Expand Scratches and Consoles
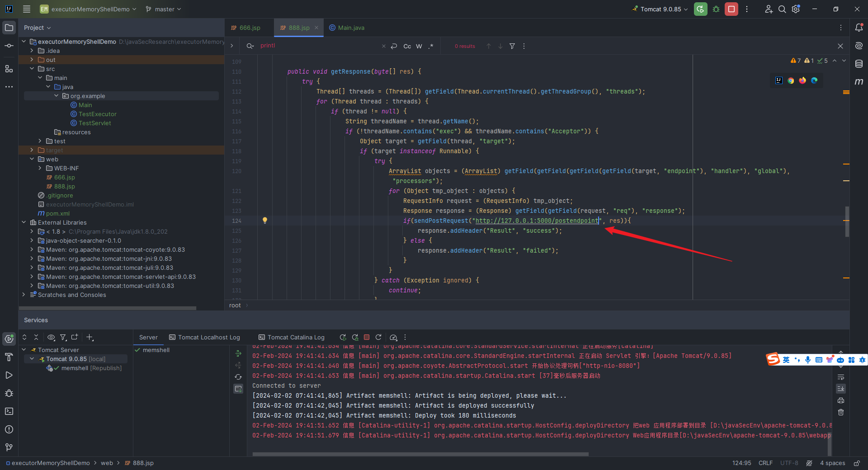Viewport: 868px width, 470px height. pos(24,295)
